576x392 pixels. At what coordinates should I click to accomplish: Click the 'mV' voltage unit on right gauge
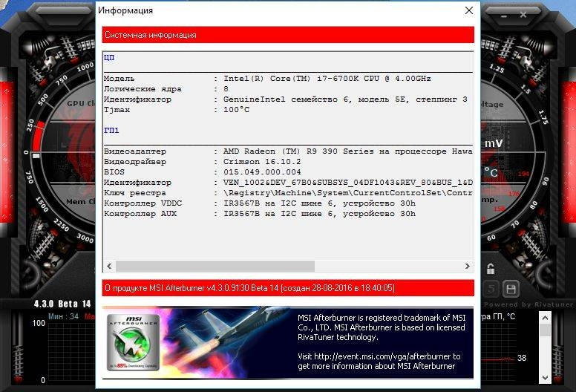494,143
